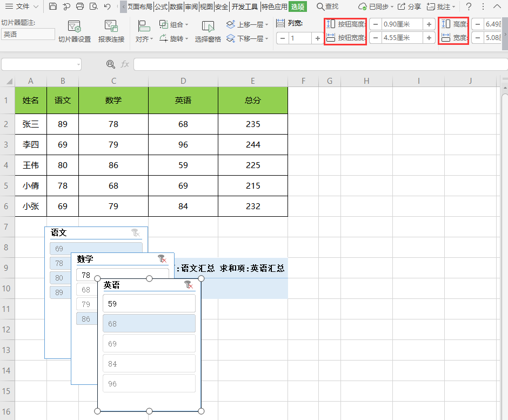
Task: Clear the filter on the 英语 slicer
Action: tap(188, 285)
